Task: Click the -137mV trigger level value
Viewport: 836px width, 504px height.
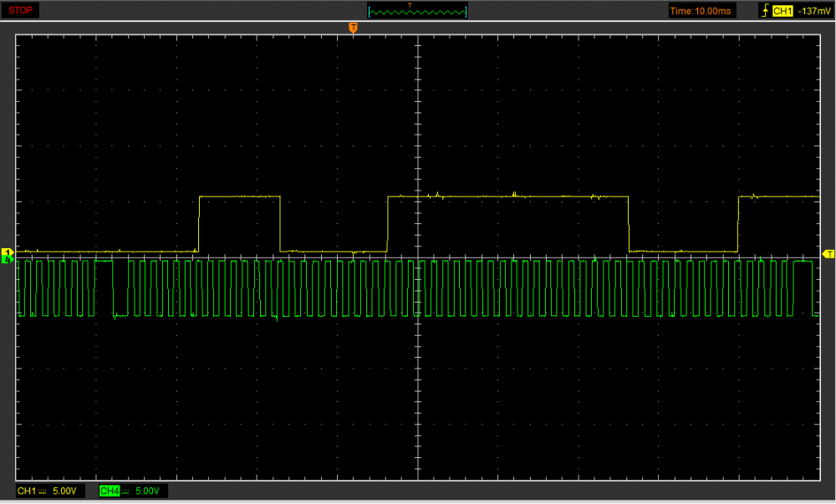Action: click(x=813, y=11)
